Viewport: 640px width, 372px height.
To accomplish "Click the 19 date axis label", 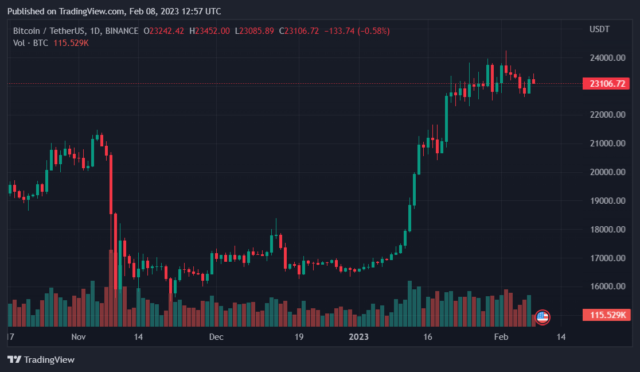I will [x=299, y=337].
